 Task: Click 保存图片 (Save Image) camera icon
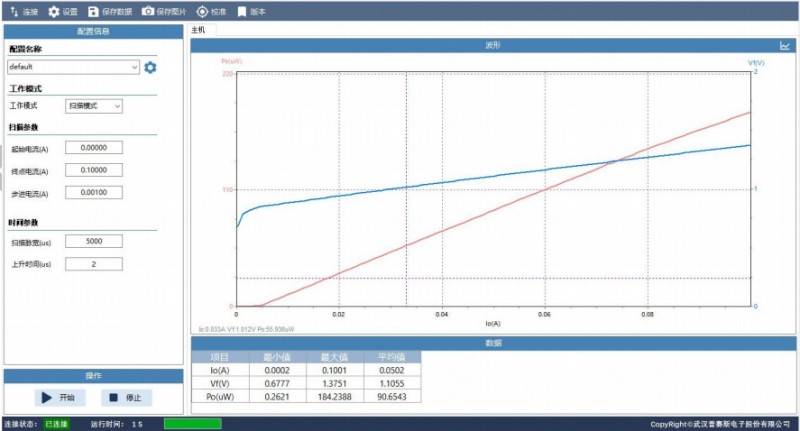[148, 11]
